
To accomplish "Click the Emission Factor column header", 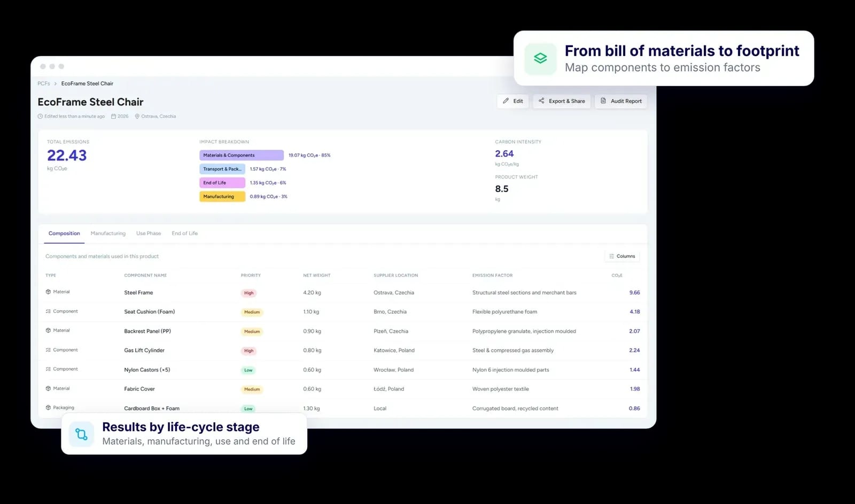I will point(492,276).
